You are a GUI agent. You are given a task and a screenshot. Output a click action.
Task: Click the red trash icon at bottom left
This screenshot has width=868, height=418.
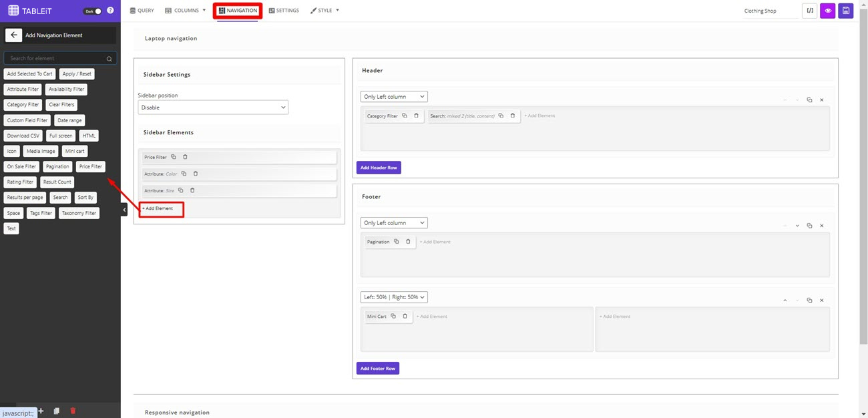pyautogui.click(x=73, y=411)
